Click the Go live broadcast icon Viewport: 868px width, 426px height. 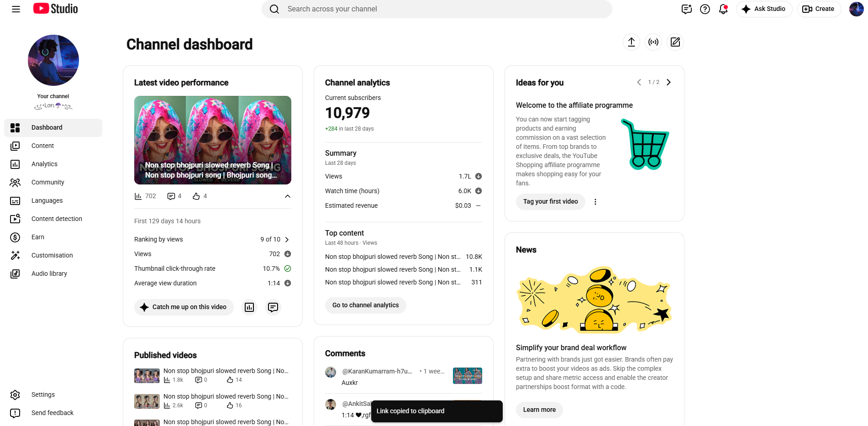click(653, 42)
